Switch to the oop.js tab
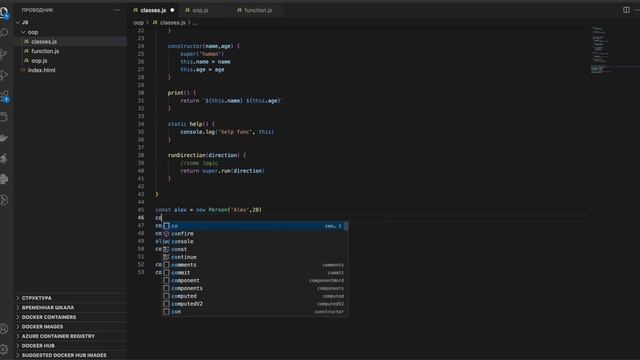Image resolution: width=640 pixels, height=360 pixels. coord(200,10)
